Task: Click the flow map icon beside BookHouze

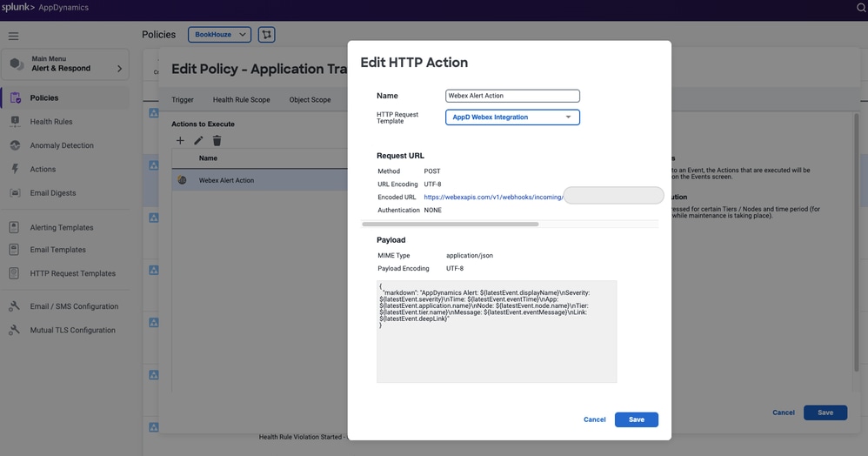Action: tap(266, 34)
